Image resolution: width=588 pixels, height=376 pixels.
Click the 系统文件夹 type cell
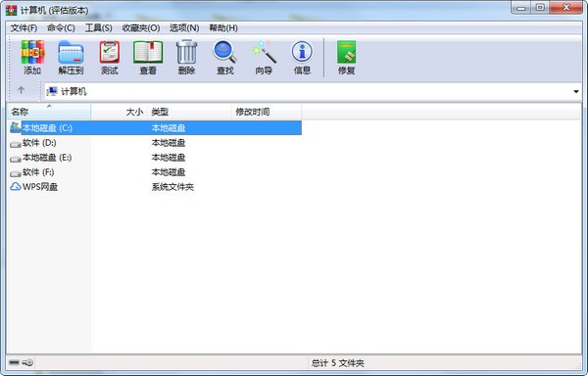(172, 186)
